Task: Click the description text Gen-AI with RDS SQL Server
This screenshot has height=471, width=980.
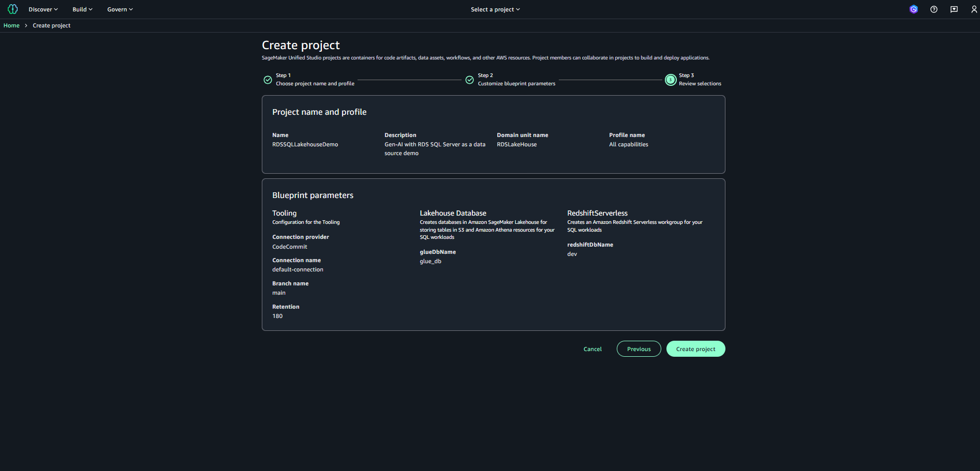Action: click(435, 149)
